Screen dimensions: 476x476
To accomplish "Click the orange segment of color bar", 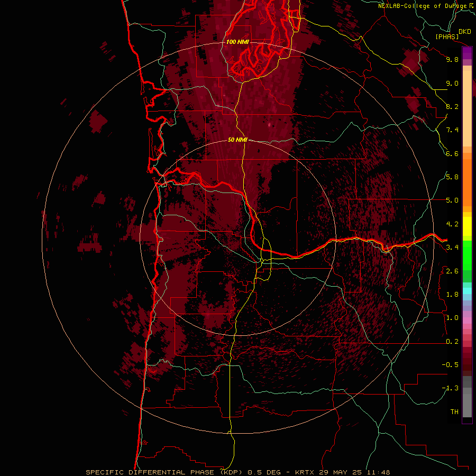I will 467,182.
